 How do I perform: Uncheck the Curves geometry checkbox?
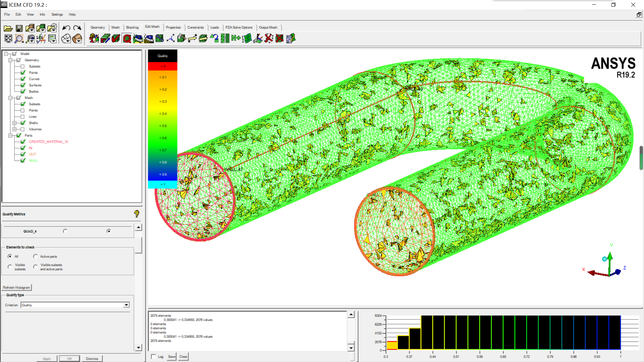coord(23,79)
